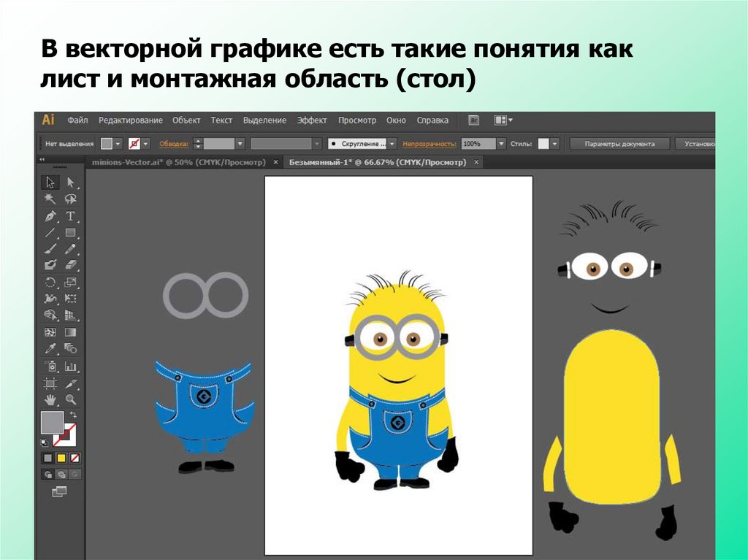The image size is (748, 560).
Task: Pick the Magic Wand tool
Action: point(50,199)
